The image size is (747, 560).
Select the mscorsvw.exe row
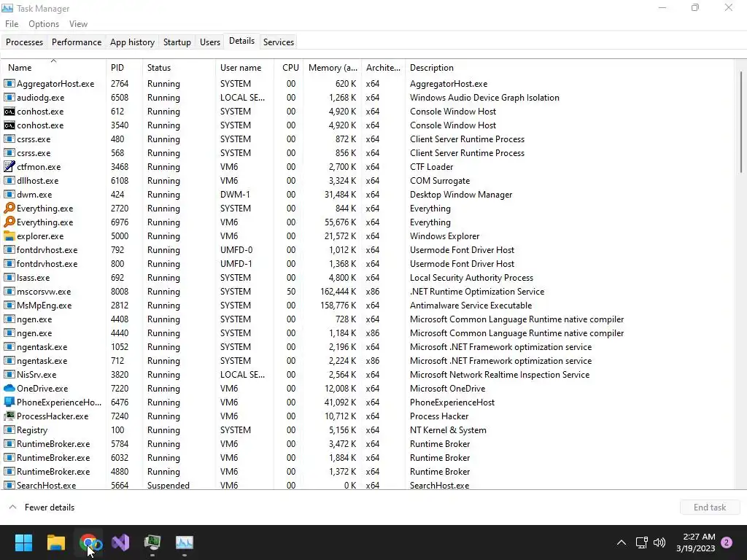tap(367, 292)
